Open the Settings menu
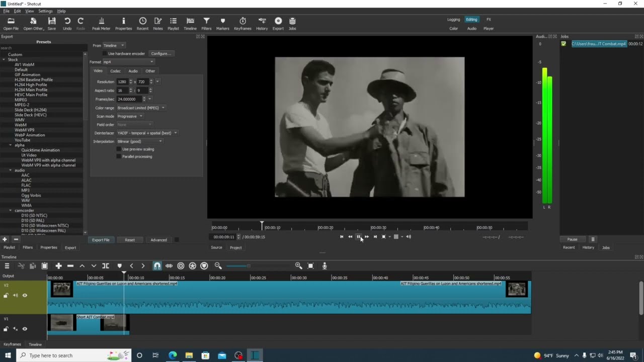The width and height of the screenshot is (644, 362). 45,11
